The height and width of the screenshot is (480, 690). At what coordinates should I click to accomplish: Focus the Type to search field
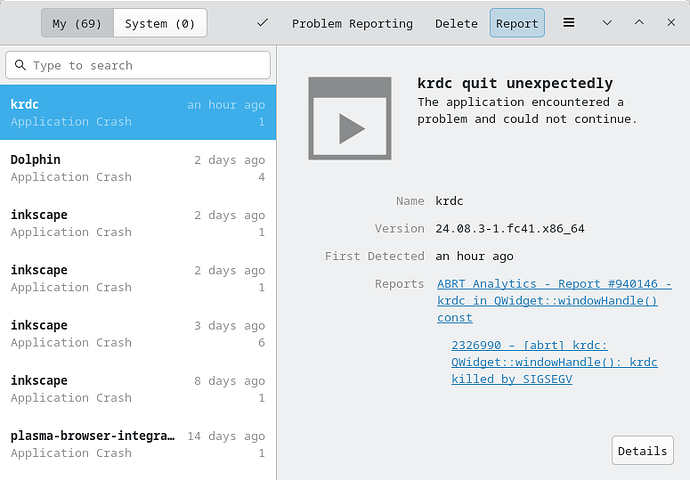pos(138,65)
